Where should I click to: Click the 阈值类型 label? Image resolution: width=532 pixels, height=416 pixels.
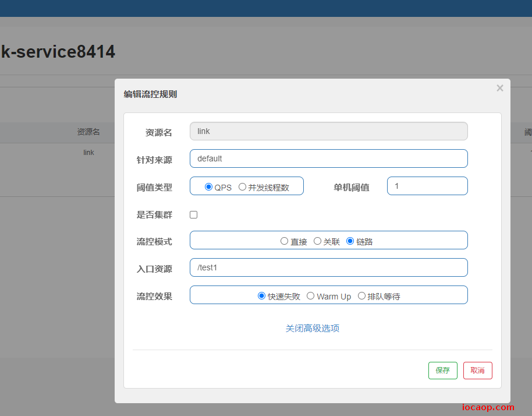154,188
